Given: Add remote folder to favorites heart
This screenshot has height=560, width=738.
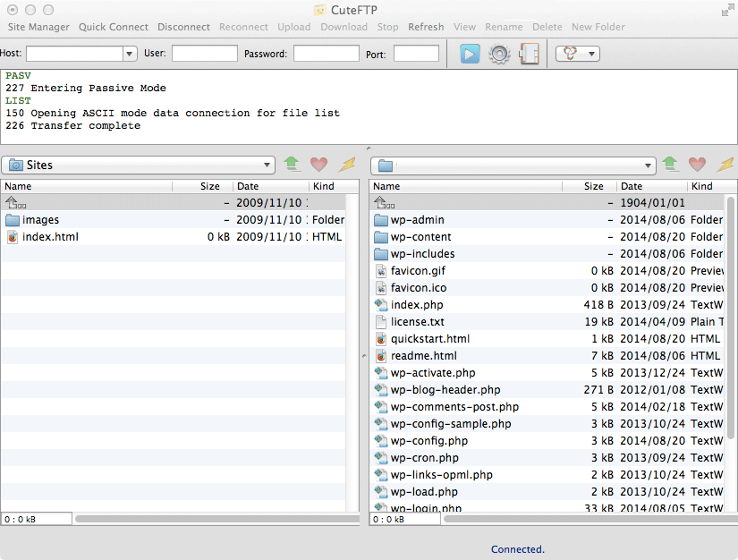Looking at the screenshot, I should click(697, 165).
